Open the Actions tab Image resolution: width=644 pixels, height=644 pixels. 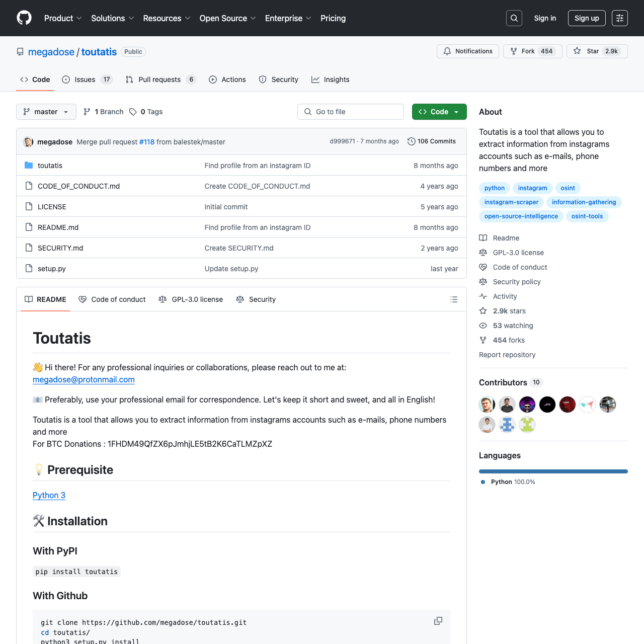pos(227,79)
